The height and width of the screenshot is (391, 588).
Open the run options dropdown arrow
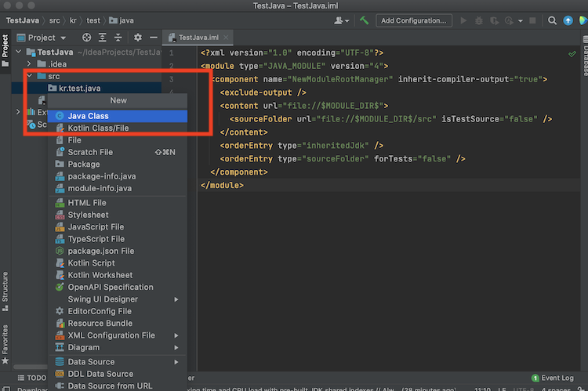[x=521, y=21]
